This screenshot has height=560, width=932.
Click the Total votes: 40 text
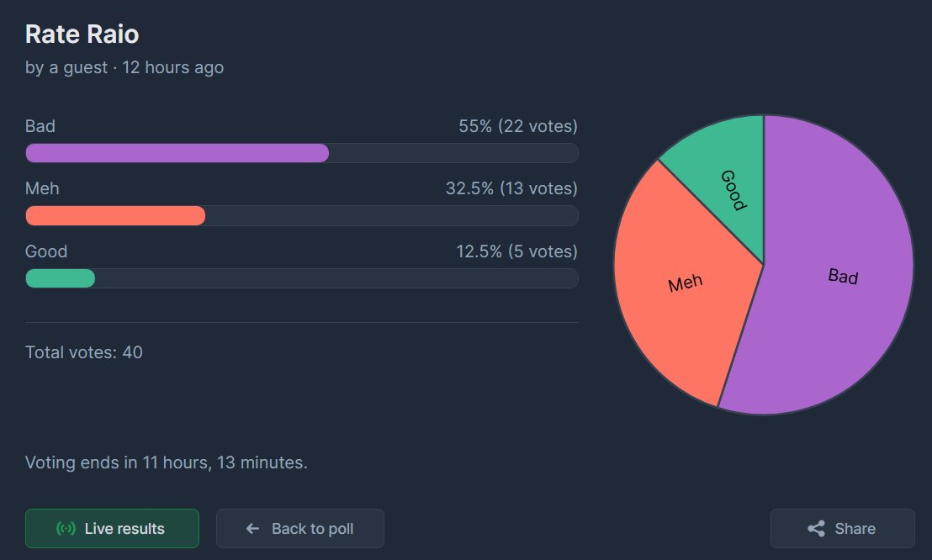coord(84,352)
